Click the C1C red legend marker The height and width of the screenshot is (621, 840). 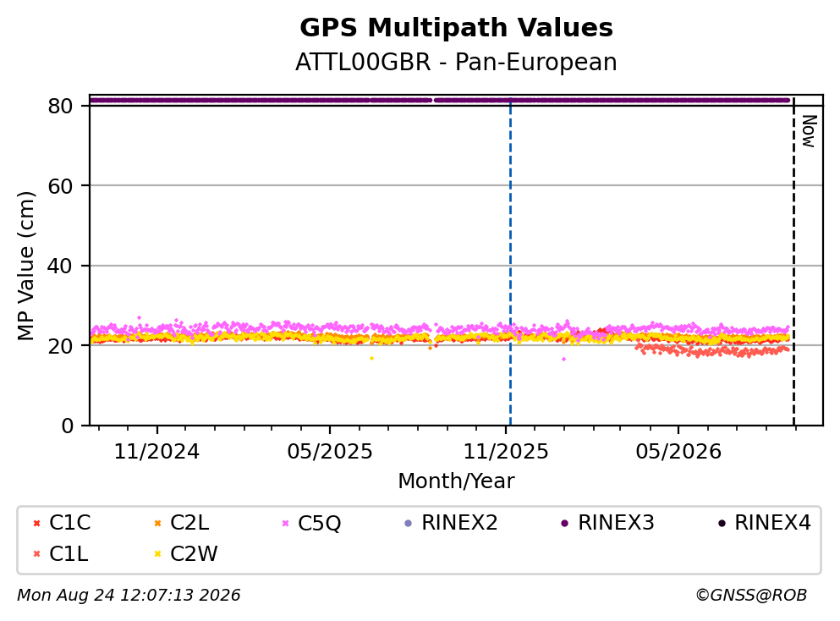(x=36, y=523)
